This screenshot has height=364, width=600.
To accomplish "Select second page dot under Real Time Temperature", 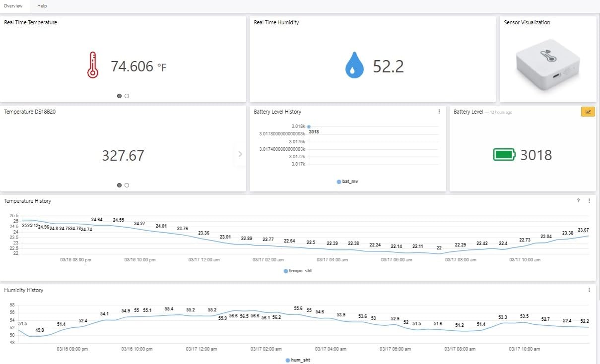I will point(127,96).
